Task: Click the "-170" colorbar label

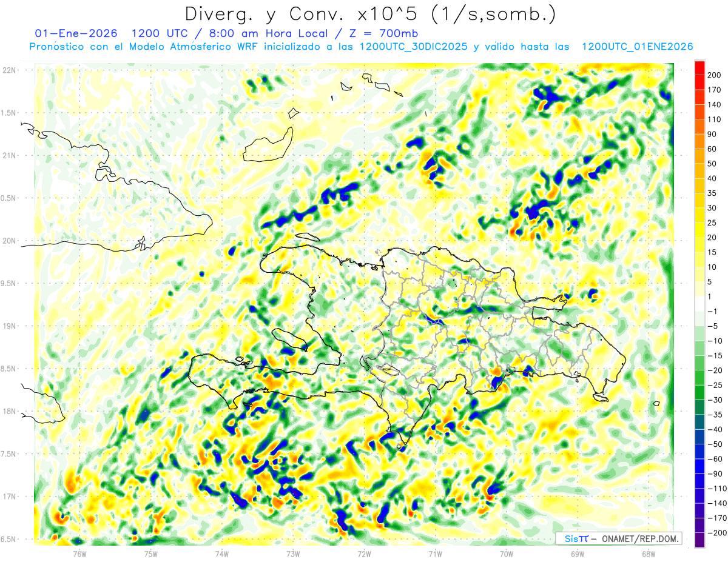Action: [x=717, y=518]
